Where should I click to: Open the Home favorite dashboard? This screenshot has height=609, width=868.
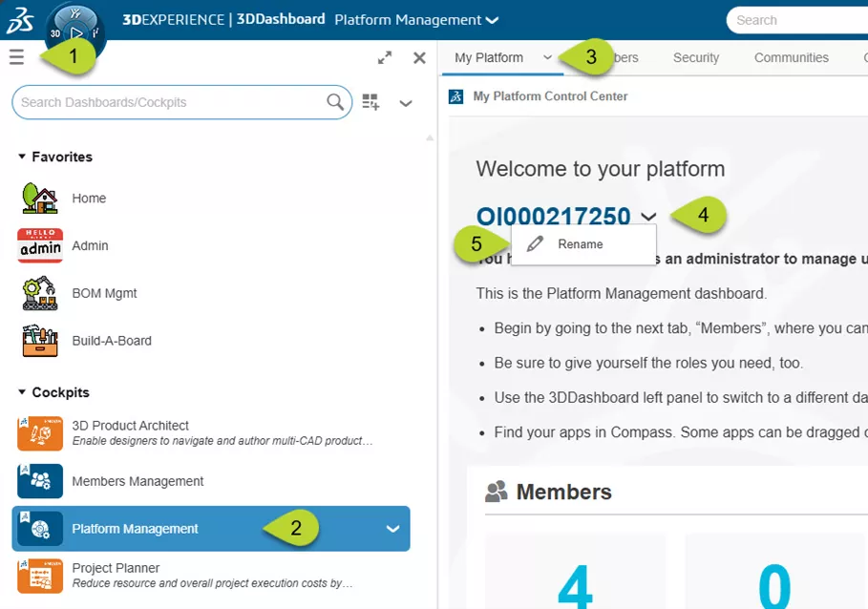coord(89,199)
